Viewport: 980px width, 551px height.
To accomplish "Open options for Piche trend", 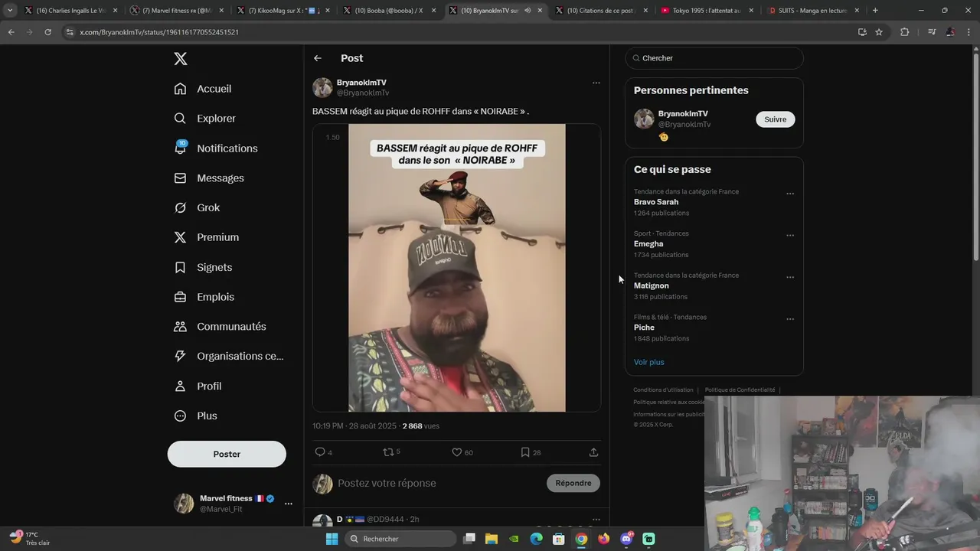I will point(790,319).
